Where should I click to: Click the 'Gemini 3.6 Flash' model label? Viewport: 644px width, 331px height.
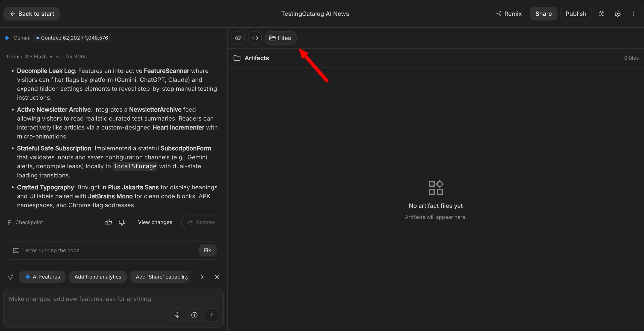[27, 57]
